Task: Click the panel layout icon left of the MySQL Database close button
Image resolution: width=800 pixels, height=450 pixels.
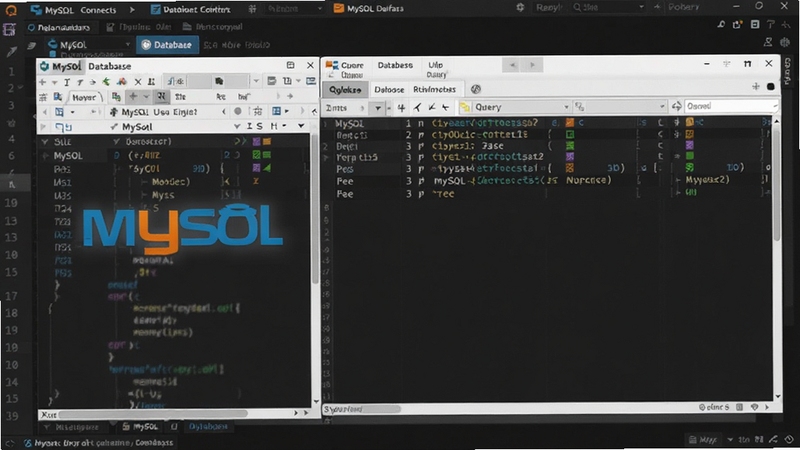Action: [x=290, y=65]
